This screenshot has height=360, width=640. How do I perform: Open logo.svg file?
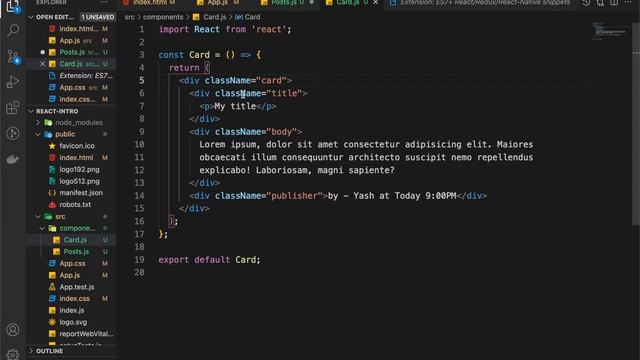(72, 322)
